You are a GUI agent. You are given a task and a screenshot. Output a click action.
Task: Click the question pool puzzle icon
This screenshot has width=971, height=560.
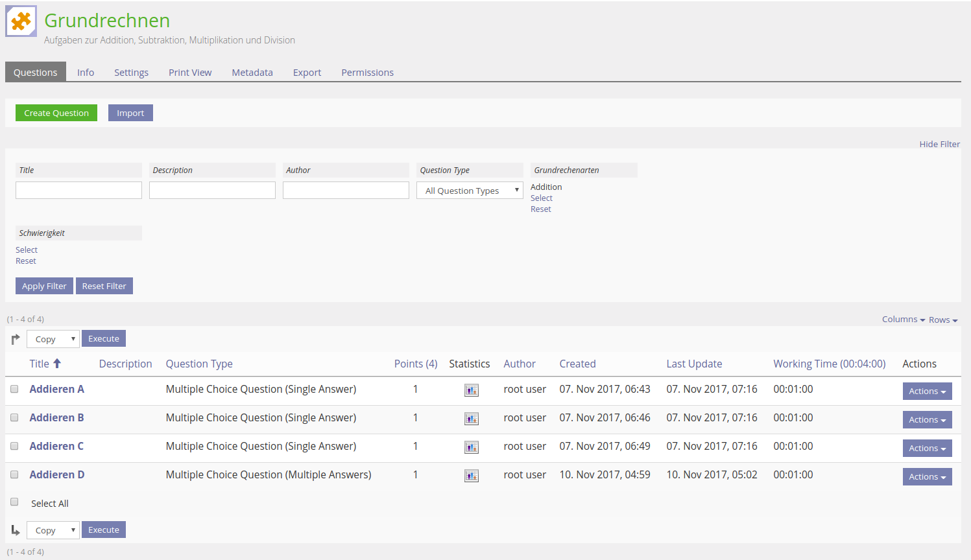click(x=21, y=21)
